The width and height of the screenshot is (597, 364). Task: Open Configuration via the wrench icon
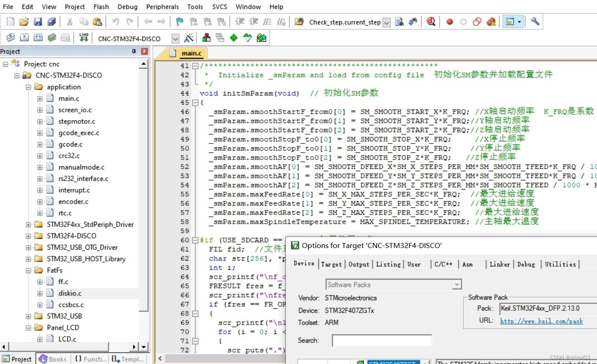coord(535,22)
